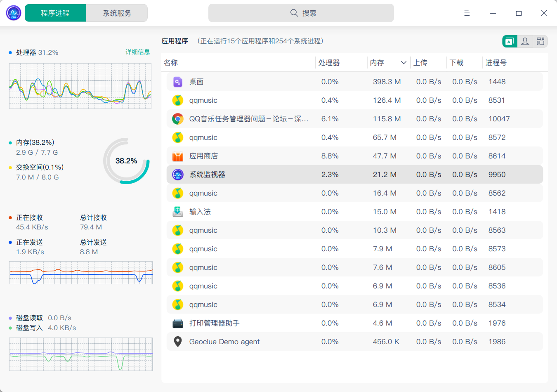557x392 pixels.
Task: Click memory value 398.3 M
Action: coord(387,82)
